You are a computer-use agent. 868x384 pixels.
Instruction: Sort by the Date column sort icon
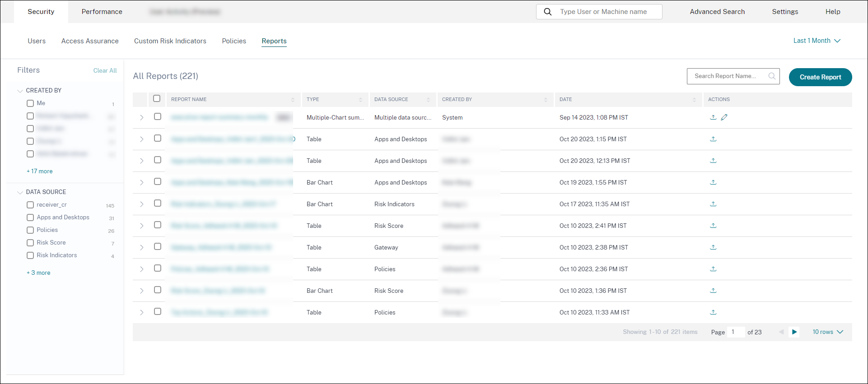pyautogui.click(x=694, y=100)
